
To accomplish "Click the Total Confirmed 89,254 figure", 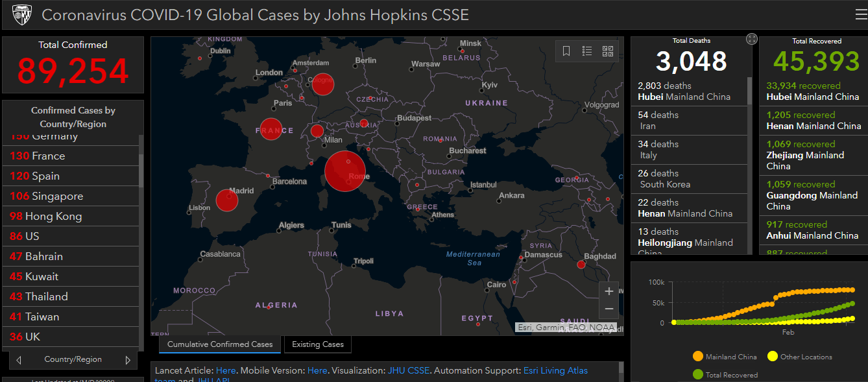I will pyautogui.click(x=73, y=71).
